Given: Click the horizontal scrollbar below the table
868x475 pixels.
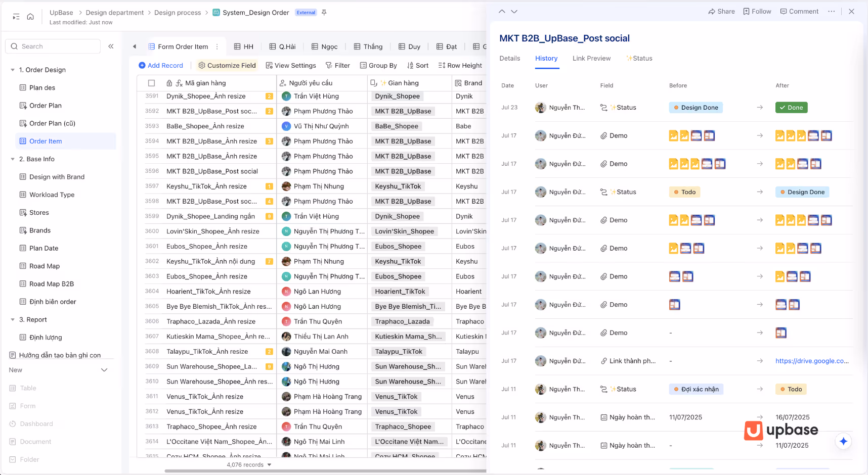Looking at the screenshot, I should point(325,471).
